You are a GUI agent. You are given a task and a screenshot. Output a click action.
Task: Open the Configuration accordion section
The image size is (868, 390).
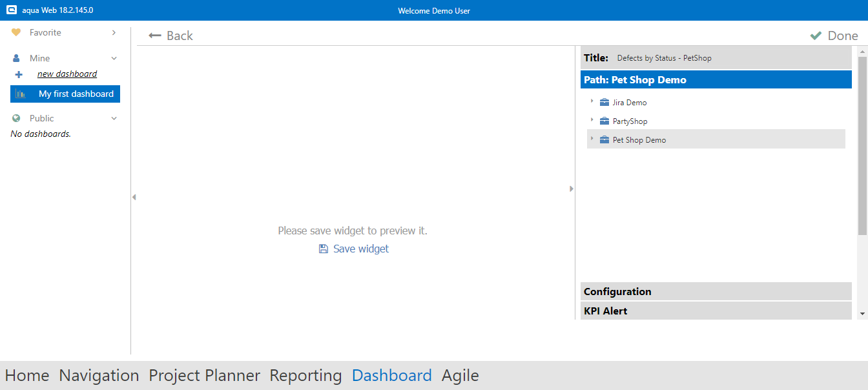tap(716, 291)
